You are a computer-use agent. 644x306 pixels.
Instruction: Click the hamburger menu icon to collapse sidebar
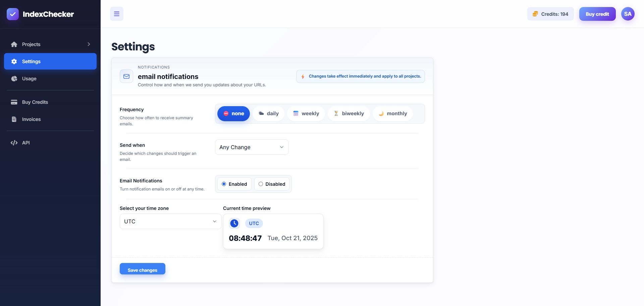click(117, 14)
